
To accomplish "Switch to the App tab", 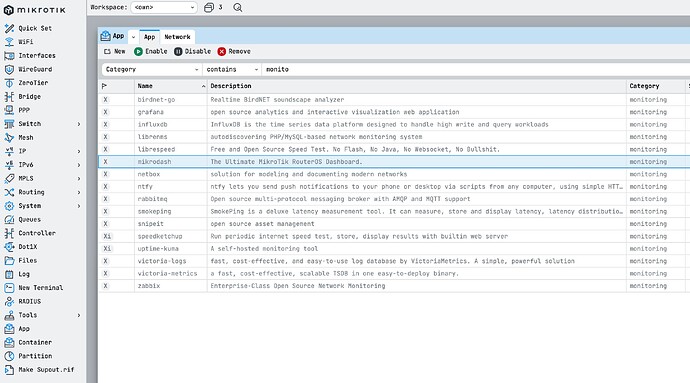I will point(150,37).
